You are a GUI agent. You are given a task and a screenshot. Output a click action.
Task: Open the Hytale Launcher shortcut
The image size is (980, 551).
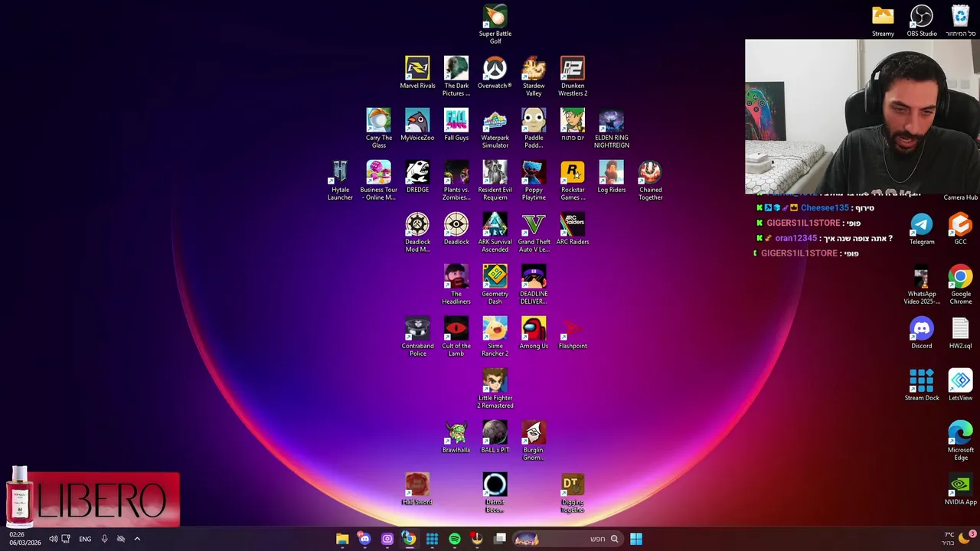tap(340, 180)
